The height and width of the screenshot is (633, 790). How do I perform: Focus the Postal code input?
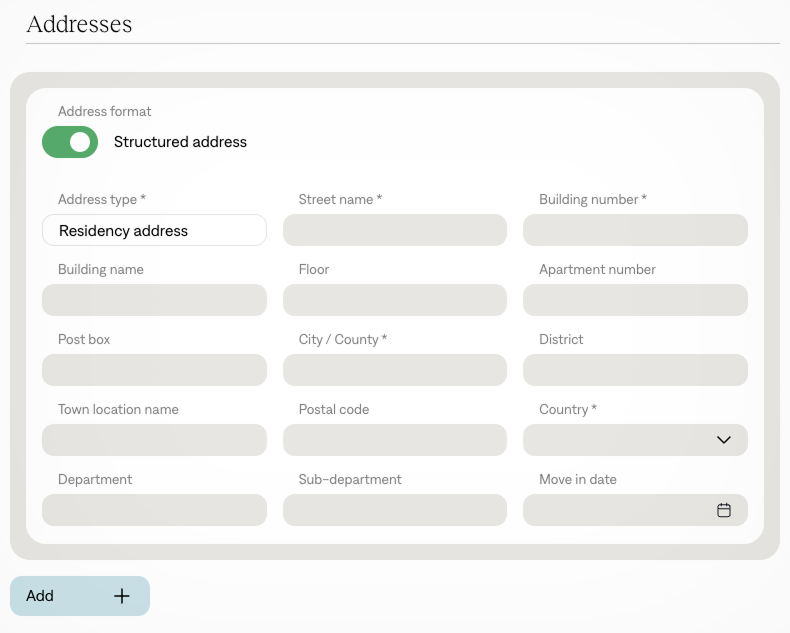click(x=395, y=440)
